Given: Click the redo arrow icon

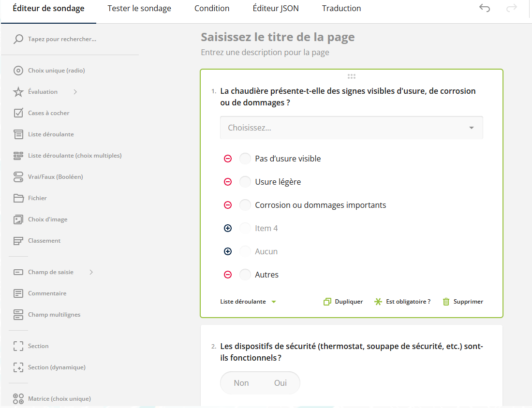Looking at the screenshot, I should pos(511,8).
